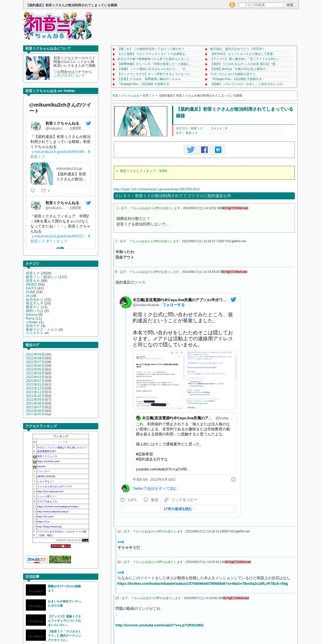Screen dimensions: 322x644
Task: Open archive 2022年09月
Action: [x=35, y=354]
